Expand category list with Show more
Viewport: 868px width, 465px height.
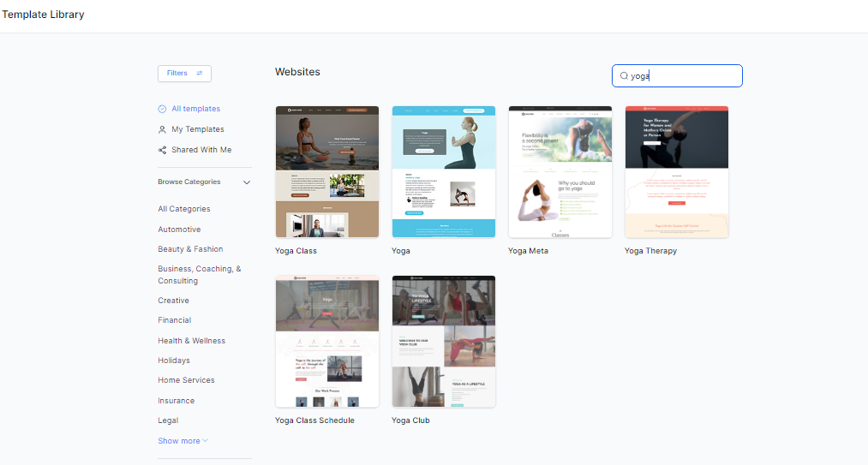pyautogui.click(x=183, y=441)
